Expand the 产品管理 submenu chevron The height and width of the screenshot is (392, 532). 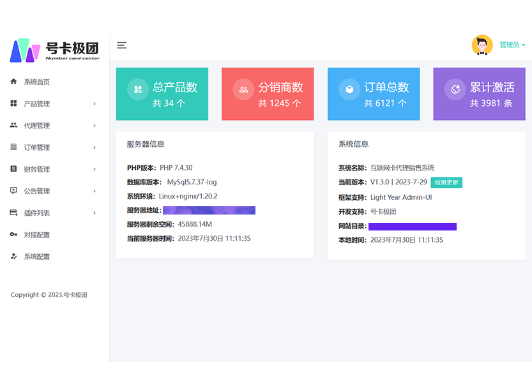(x=95, y=103)
